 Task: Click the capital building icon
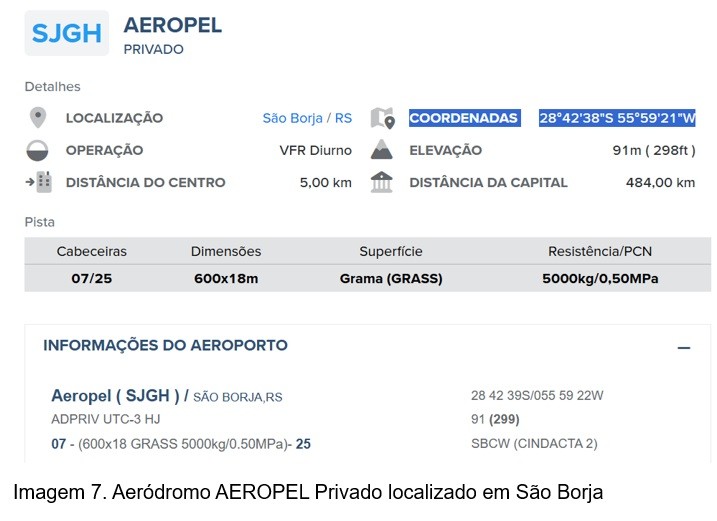tap(382, 182)
